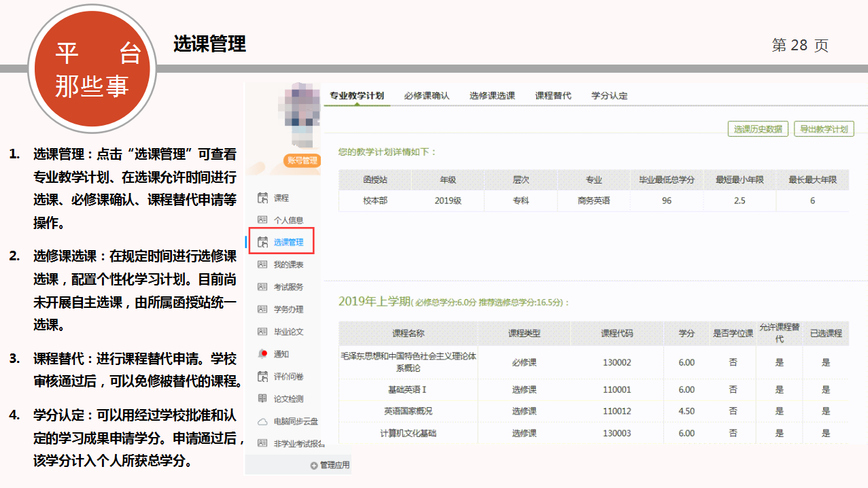Select the 选课管理 sidebar icon
Screen dimensions: 868x488
(x=262, y=242)
